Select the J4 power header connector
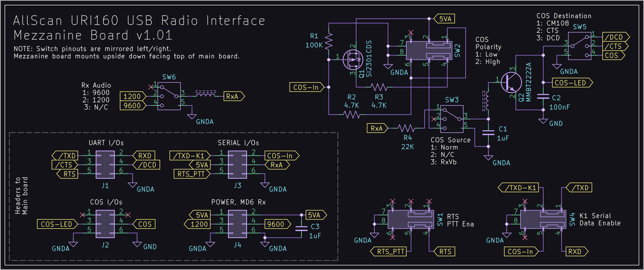 tap(237, 224)
